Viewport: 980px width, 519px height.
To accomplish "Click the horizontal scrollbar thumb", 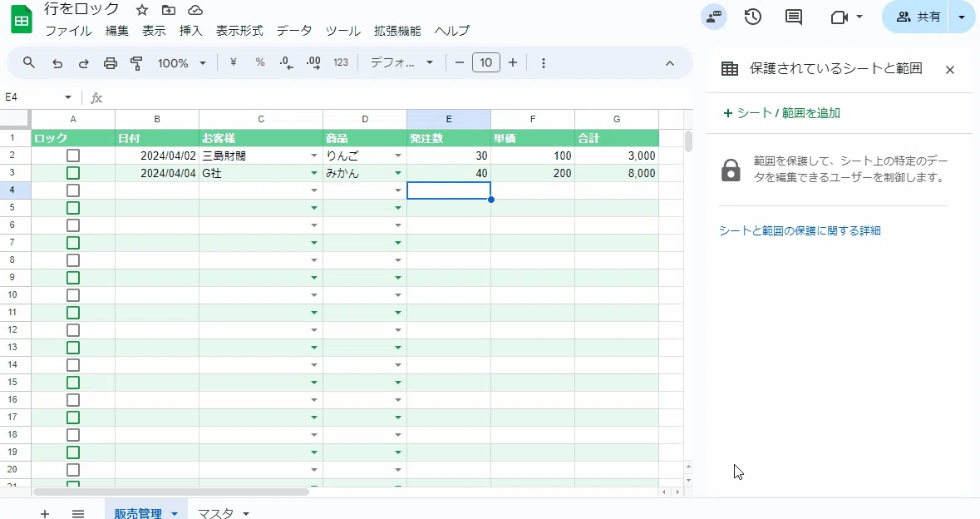I will pyautogui.click(x=171, y=492).
